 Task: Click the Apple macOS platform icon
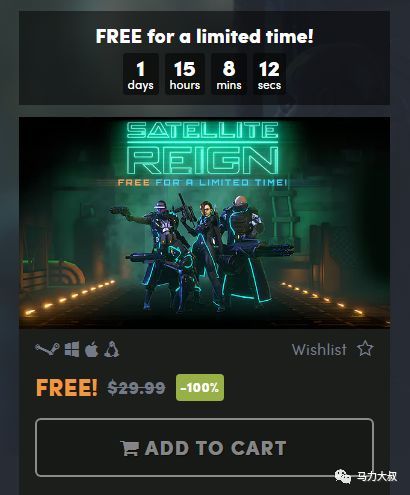click(91, 349)
